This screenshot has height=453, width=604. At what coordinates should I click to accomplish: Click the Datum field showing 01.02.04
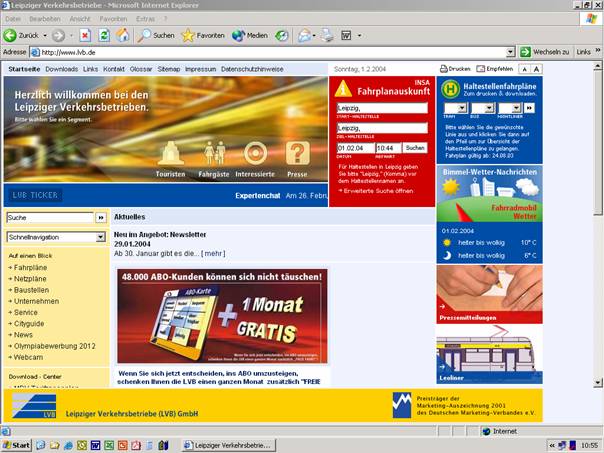356,148
